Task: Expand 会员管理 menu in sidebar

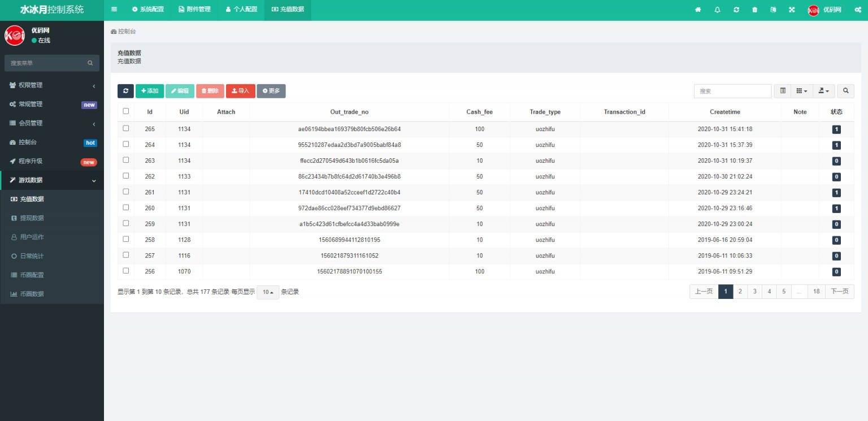Action: tap(52, 123)
